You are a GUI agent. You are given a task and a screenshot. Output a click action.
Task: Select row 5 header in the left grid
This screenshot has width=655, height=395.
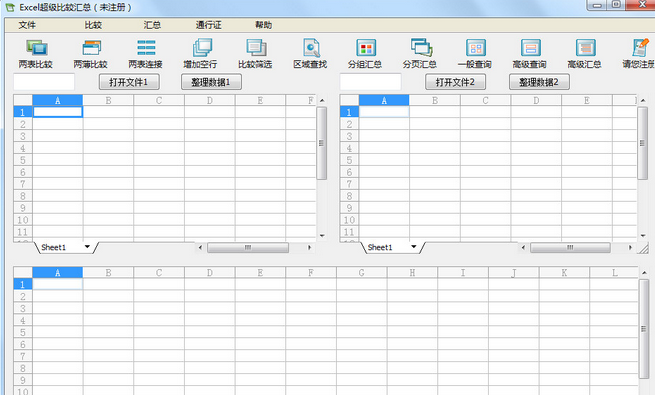[x=23, y=160]
